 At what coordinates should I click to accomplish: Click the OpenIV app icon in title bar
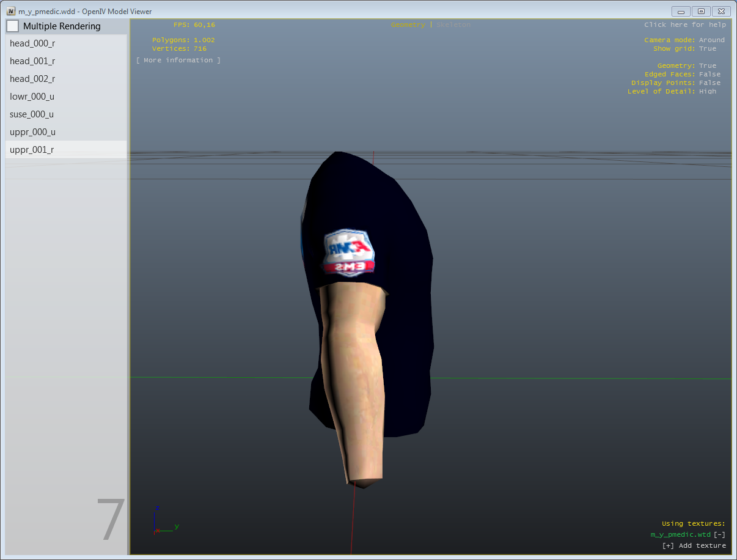point(11,11)
